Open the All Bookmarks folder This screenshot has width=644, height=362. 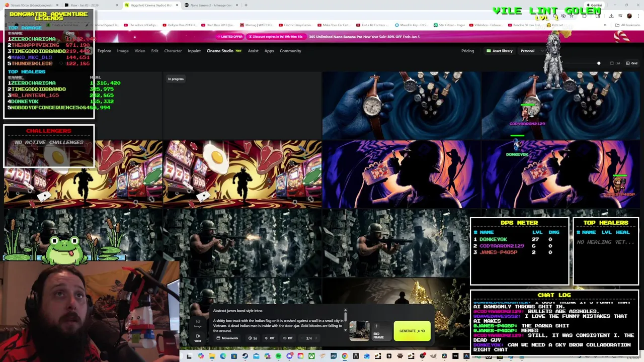(x=628, y=25)
